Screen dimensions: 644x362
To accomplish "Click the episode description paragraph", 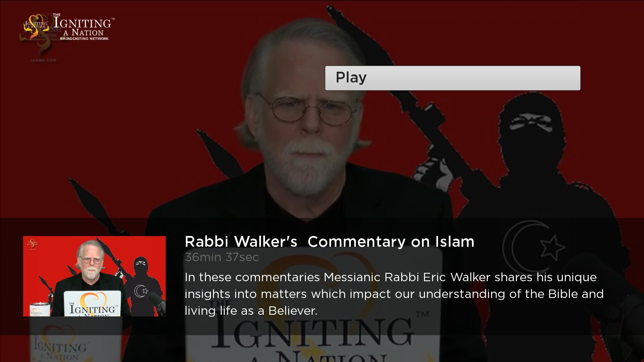I will 394,294.
